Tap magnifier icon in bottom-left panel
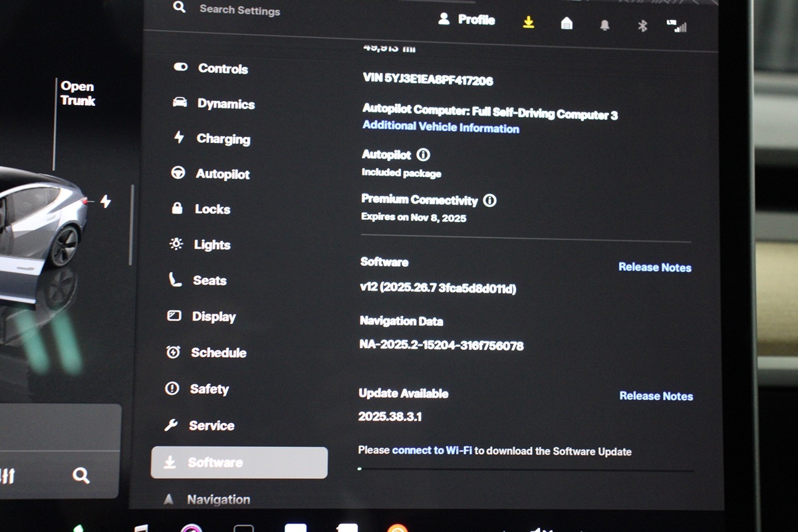 pos(81,475)
